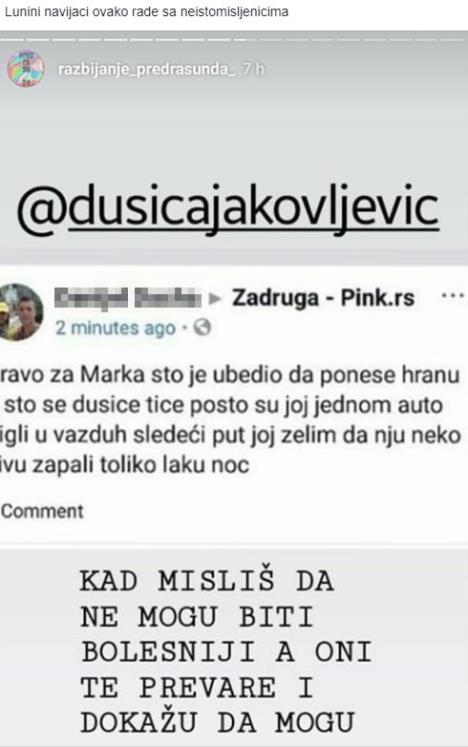Viewport: 468px width, 747px height.
Task: Click the 'KAD MISLIŠ DA' story text
Action: 206,581
